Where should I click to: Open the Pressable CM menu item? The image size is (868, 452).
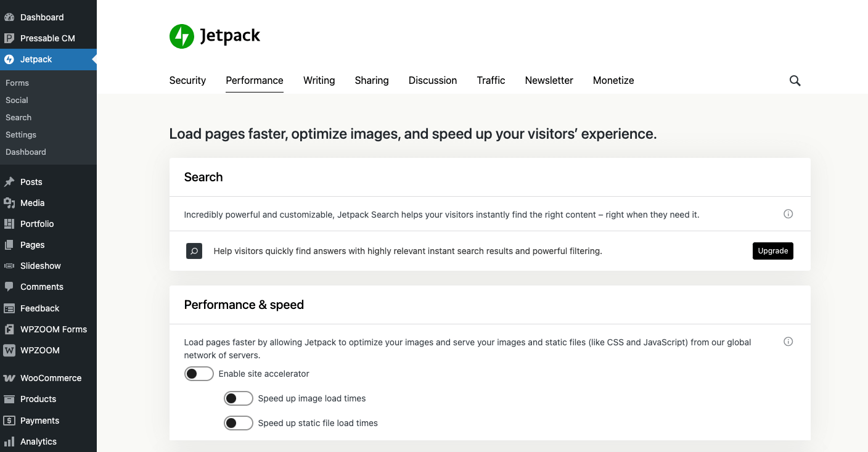[x=47, y=38]
